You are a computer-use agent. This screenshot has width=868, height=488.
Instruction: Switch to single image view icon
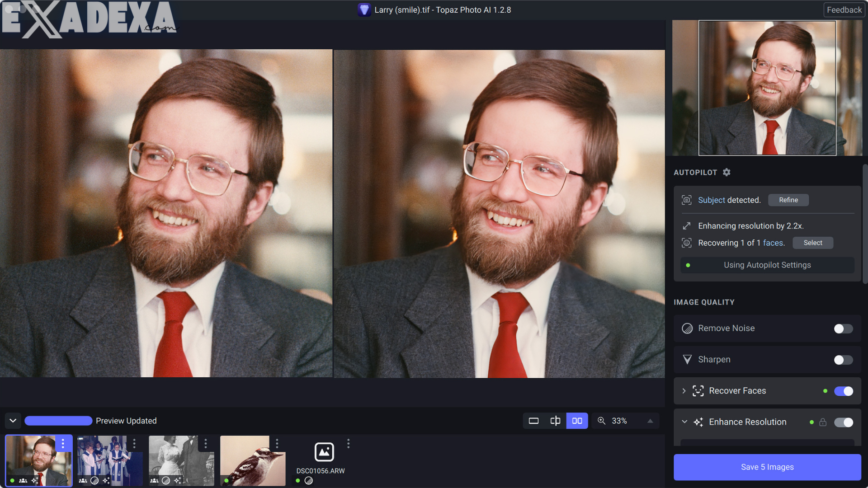coord(533,421)
